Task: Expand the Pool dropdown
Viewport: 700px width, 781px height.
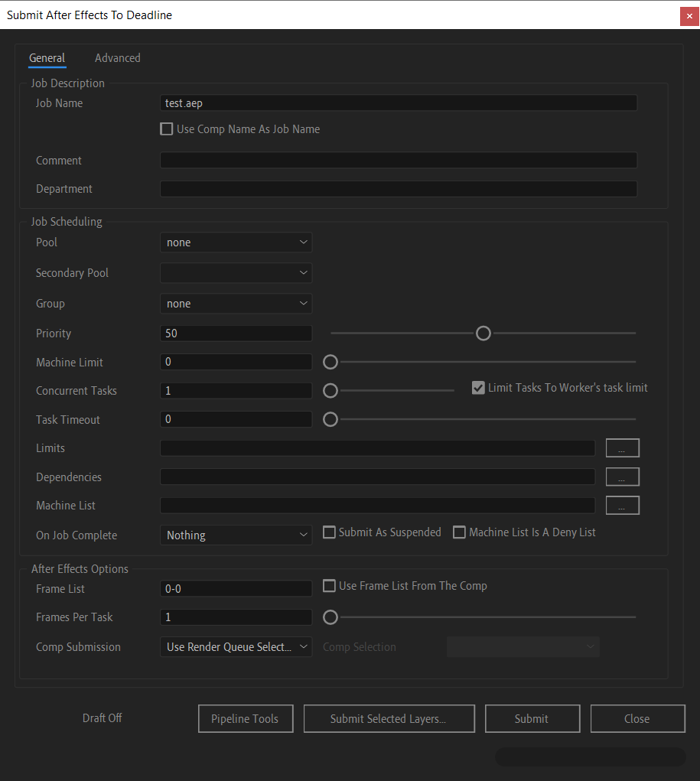Action: click(x=236, y=242)
